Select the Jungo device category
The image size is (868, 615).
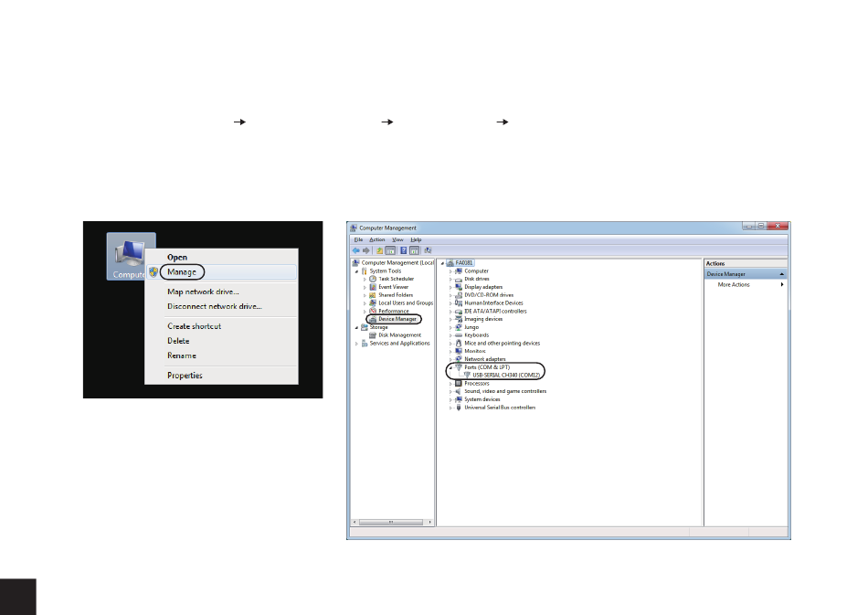point(471,327)
